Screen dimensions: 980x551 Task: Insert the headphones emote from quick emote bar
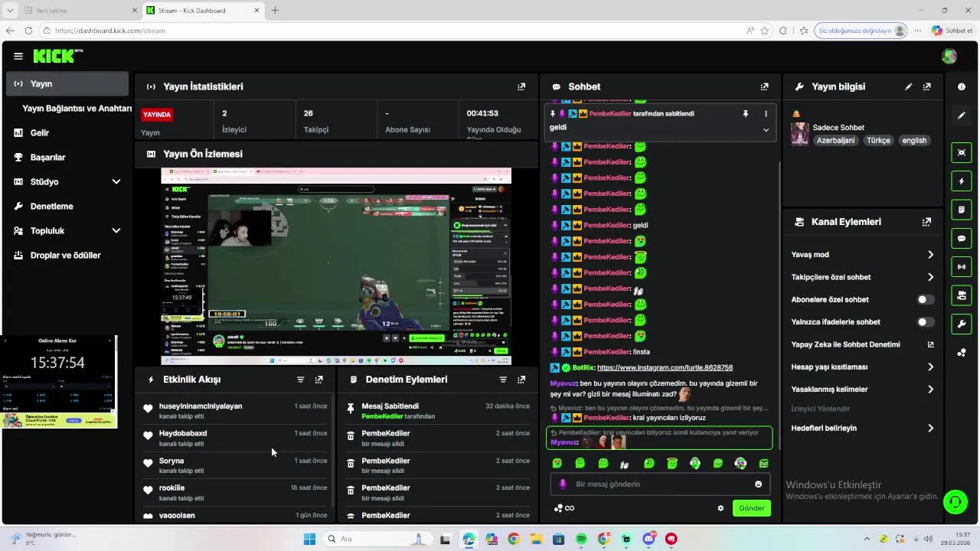[695, 464]
